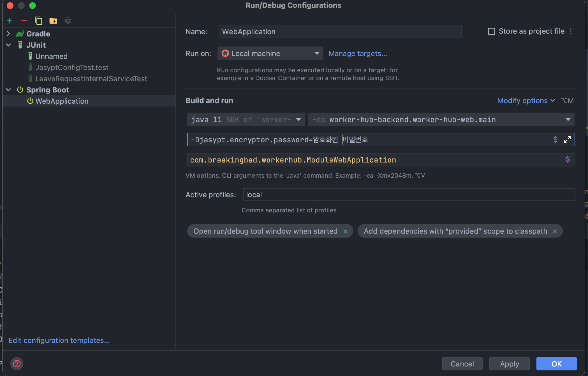Insert macro in main class field
This screenshot has width=588, height=376.
(x=568, y=159)
